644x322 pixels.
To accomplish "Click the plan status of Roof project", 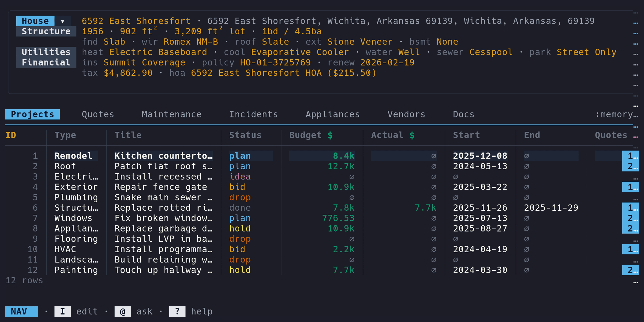I will click(x=240, y=166).
